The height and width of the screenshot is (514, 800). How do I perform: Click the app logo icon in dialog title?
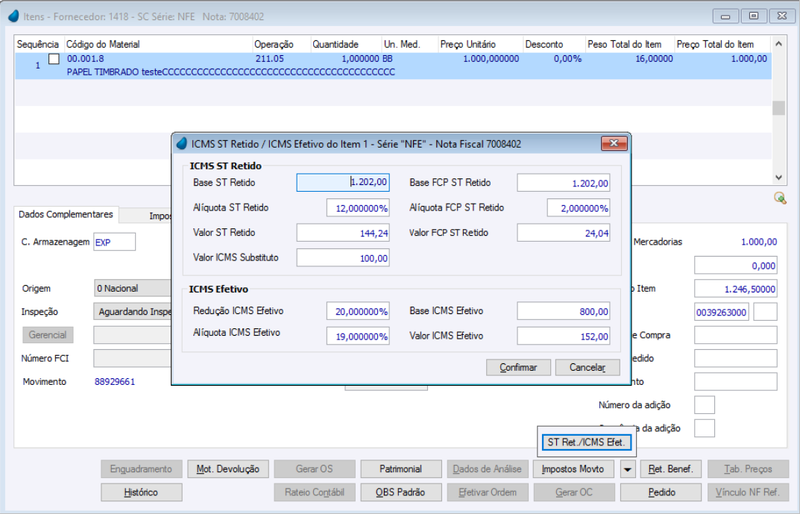click(x=182, y=144)
